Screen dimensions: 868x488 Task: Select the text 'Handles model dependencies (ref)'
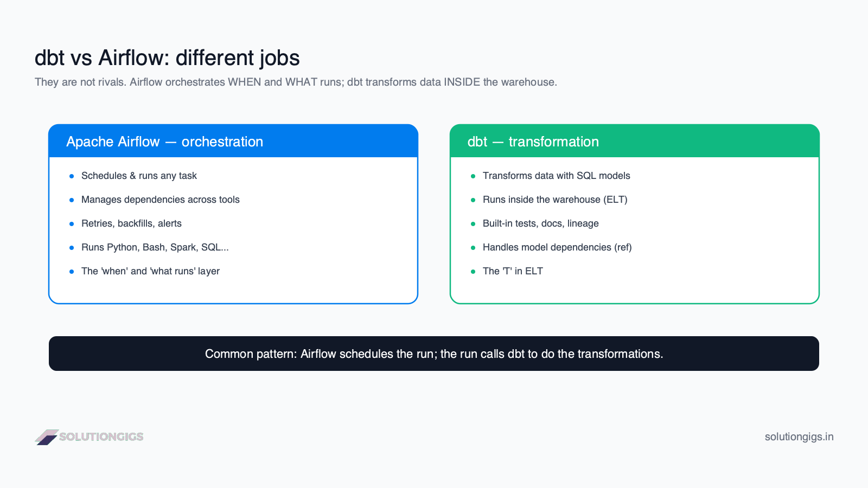557,247
